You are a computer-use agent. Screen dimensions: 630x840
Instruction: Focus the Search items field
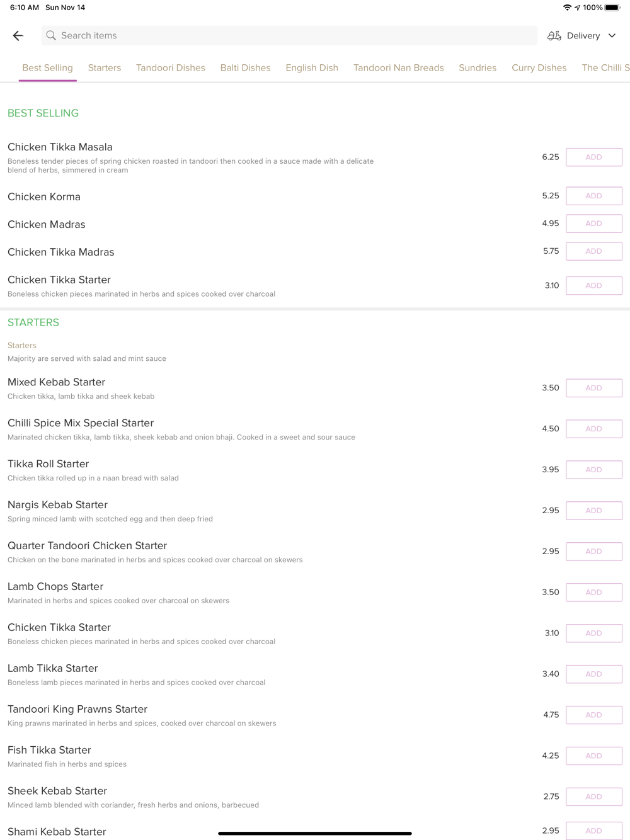pos(290,36)
